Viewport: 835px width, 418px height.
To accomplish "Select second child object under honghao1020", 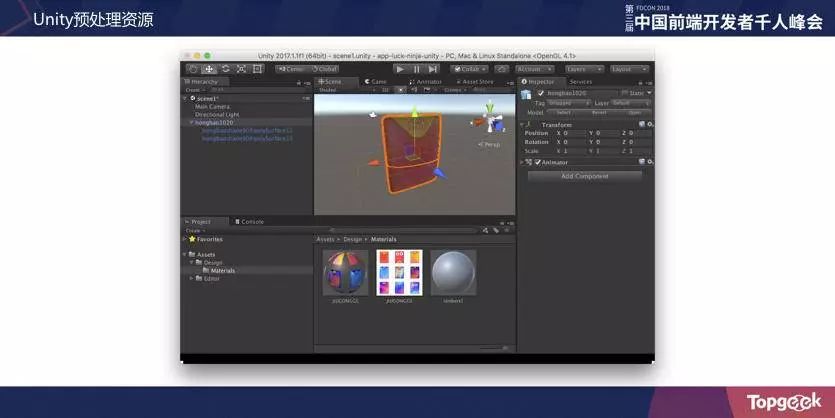I will [x=247, y=138].
